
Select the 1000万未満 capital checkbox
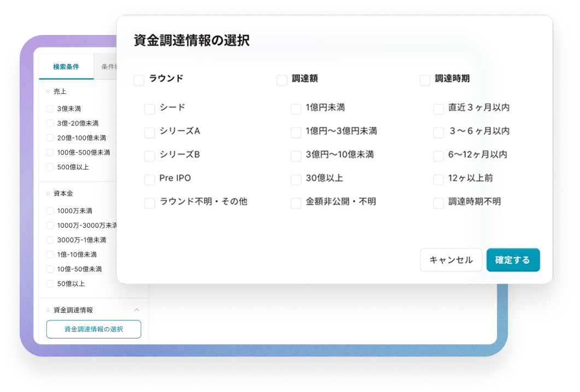(x=50, y=211)
